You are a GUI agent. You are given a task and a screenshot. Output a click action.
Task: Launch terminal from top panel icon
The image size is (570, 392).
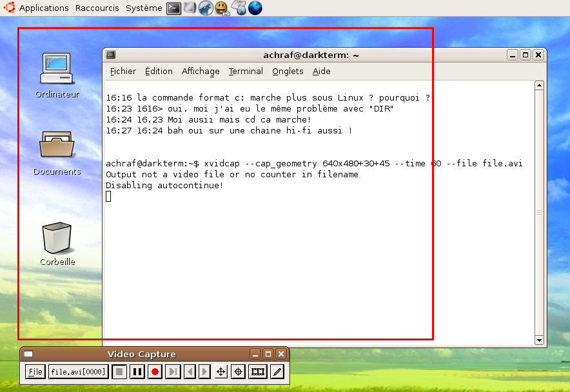point(173,8)
